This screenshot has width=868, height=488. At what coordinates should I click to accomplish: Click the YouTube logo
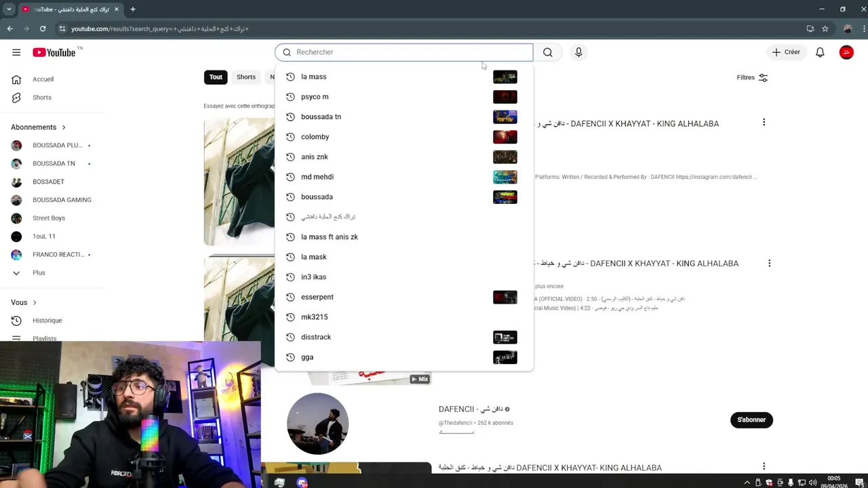click(x=54, y=52)
